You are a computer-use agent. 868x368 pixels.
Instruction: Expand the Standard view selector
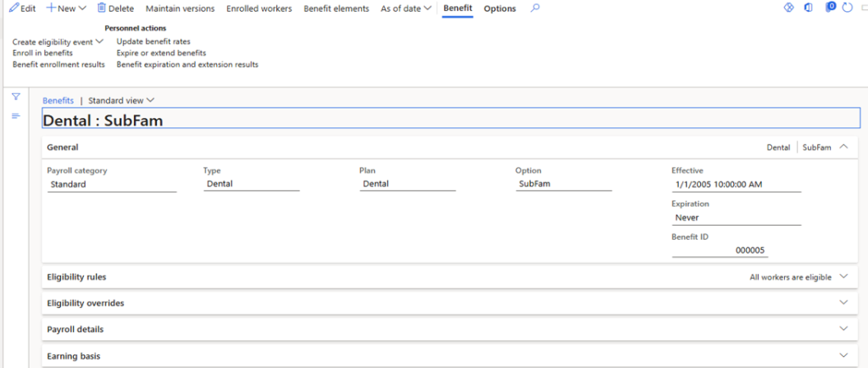(x=122, y=100)
